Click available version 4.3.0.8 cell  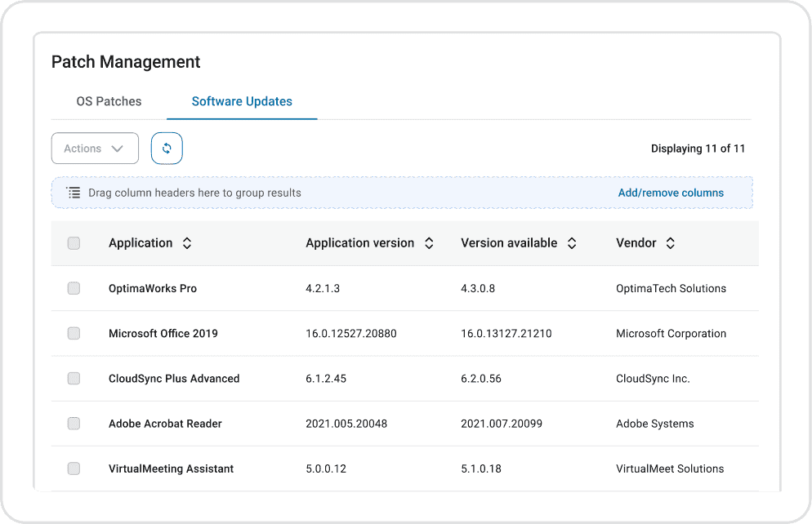click(478, 288)
